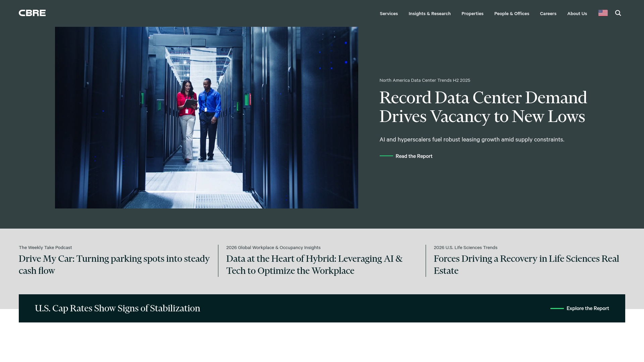644x362 pixels.
Task: Open Record Data Center Demand headline
Action: pos(483,107)
